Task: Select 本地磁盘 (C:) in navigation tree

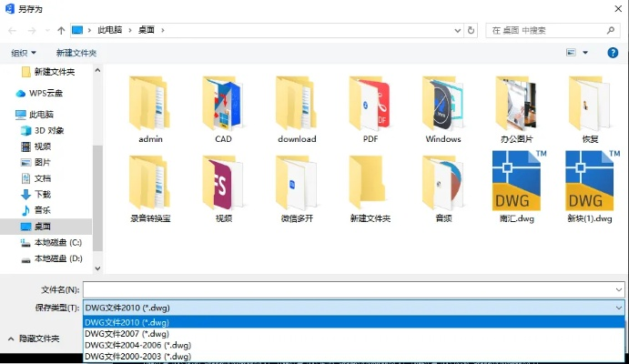Action: coord(57,243)
